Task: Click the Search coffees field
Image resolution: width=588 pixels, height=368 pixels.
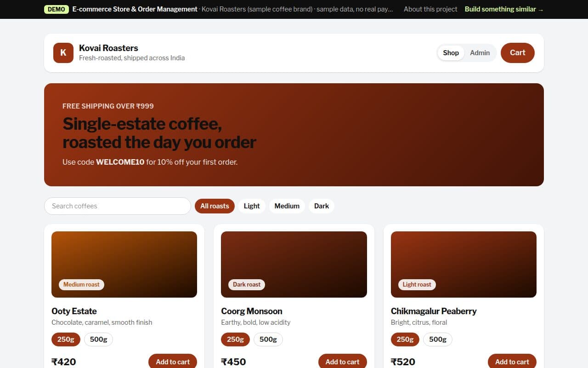Action: (x=118, y=206)
